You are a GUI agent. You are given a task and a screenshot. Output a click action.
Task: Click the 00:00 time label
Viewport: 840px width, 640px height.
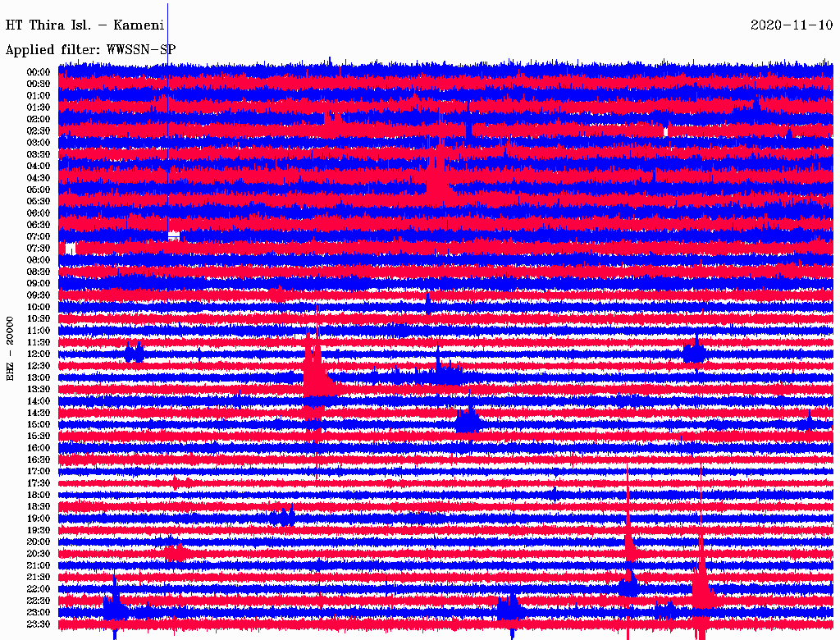coord(38,72)
